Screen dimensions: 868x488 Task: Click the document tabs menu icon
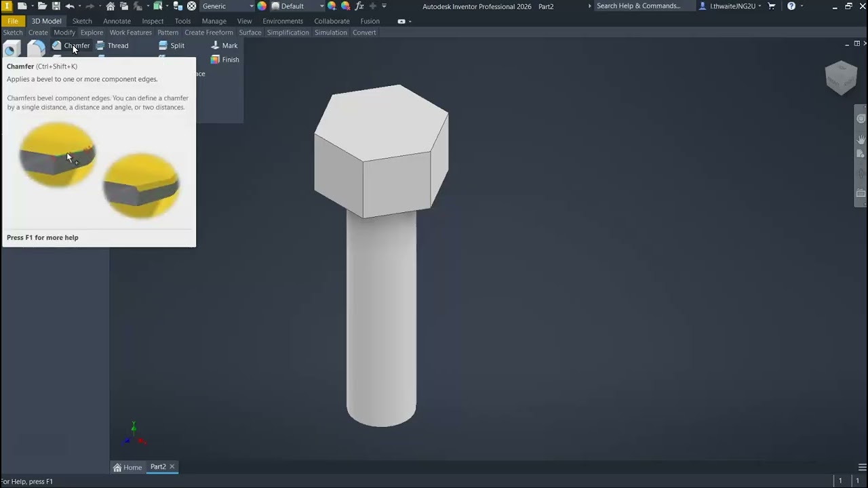click(862, 467)
